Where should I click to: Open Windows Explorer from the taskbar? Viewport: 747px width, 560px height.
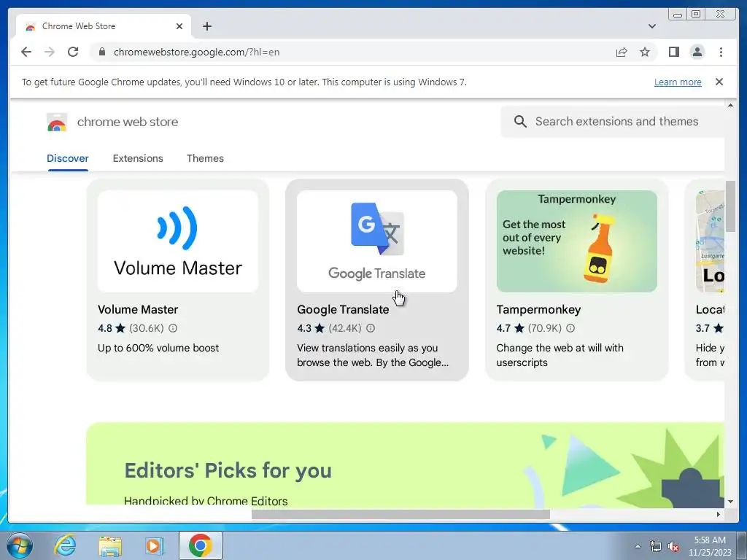pos(110,545)
